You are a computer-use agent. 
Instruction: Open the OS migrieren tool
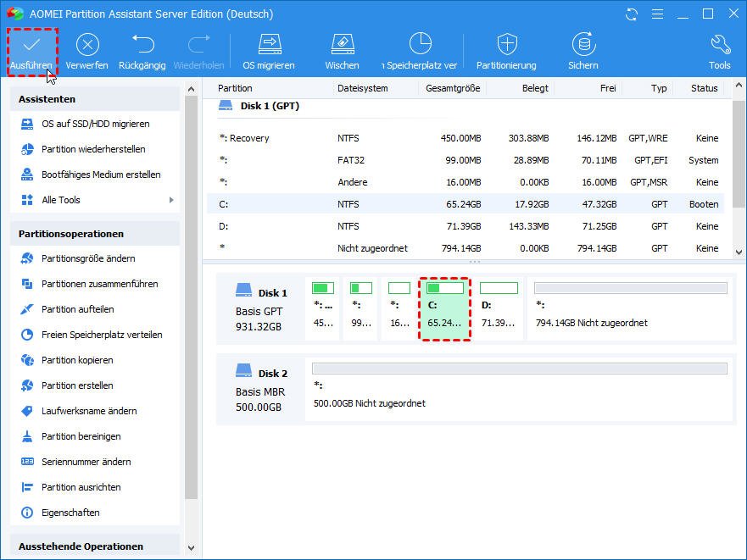click(269, 46)
